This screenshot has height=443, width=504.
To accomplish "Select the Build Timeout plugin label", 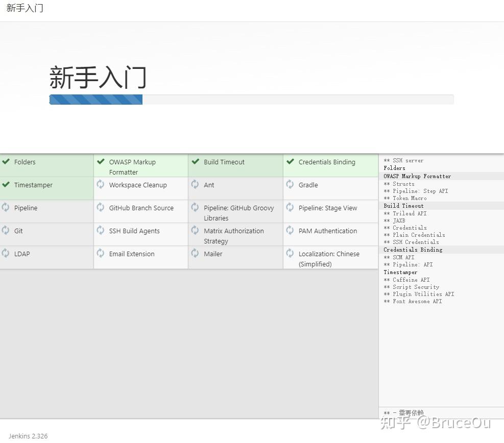I will 224,162.
